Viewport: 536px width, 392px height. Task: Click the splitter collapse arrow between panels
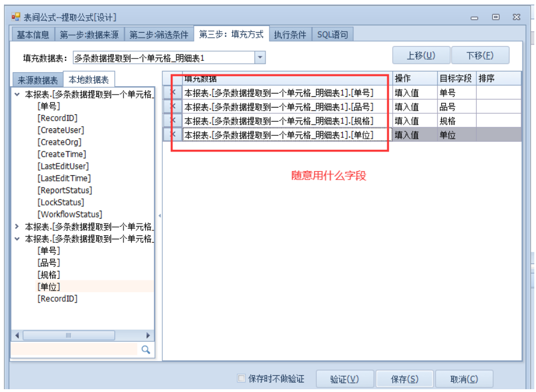[x=159, y=215]
